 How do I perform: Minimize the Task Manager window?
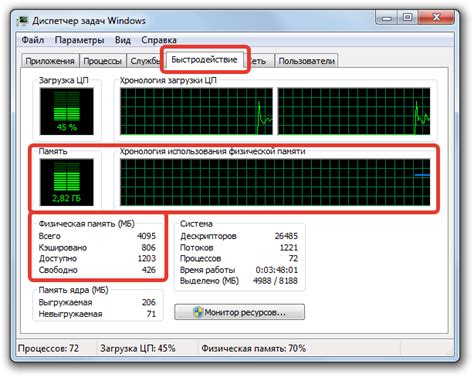pos(387,18)
